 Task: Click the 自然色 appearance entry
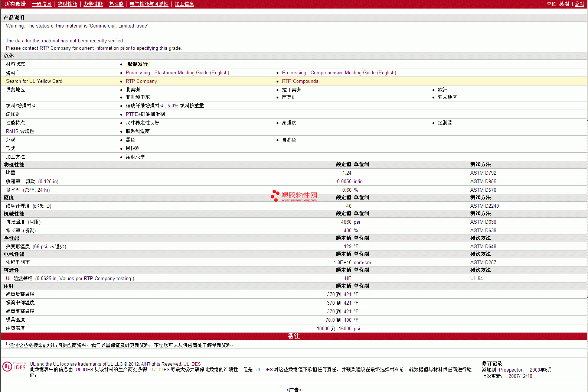[289, 140]
